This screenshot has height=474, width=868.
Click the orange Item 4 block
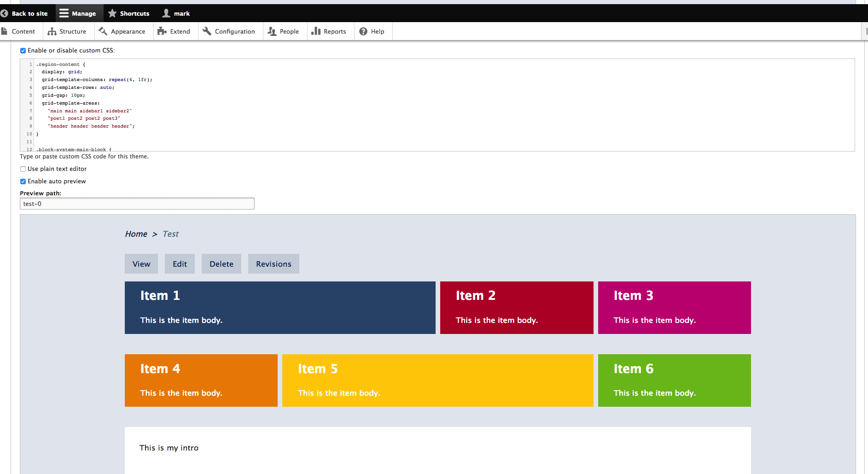click(x=201, y=380)
